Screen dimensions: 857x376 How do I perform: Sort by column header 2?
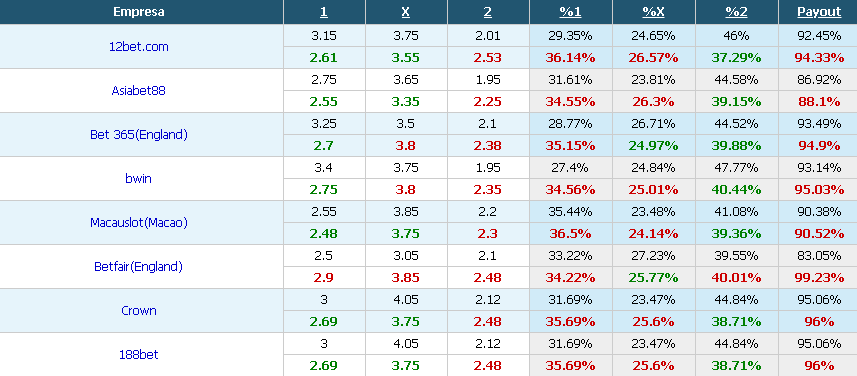coord(488,12)
